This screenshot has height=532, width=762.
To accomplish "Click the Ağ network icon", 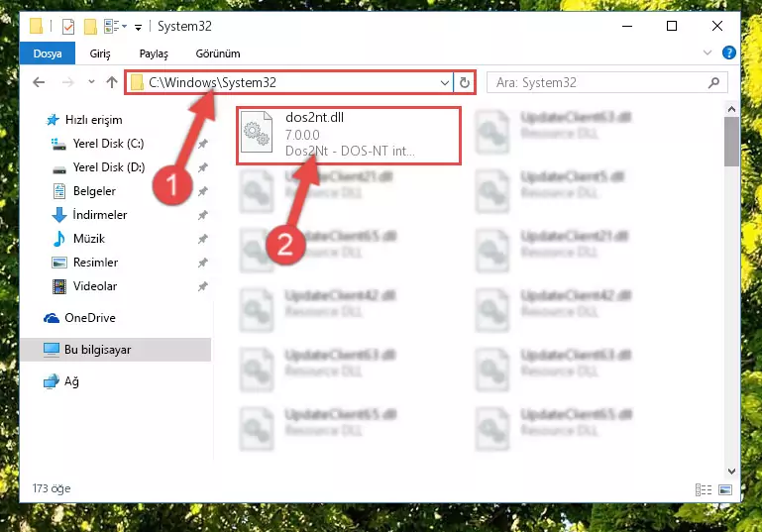I will [51, 381].
